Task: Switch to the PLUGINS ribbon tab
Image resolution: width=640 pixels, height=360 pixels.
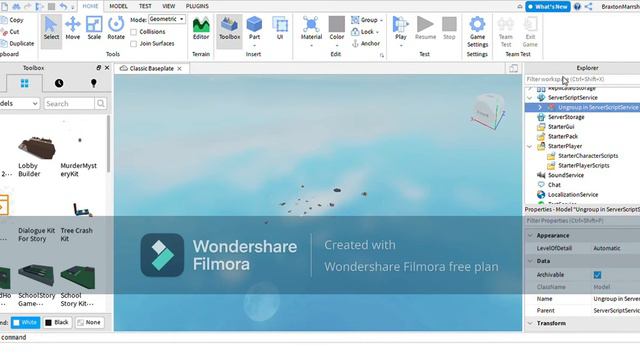Action: click(x=197, y=6)
